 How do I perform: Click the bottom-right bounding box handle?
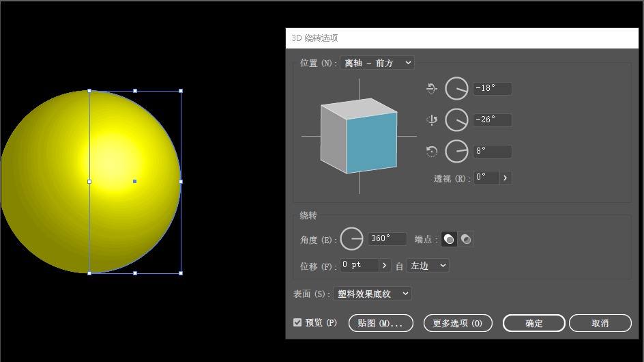pos(181,273)
